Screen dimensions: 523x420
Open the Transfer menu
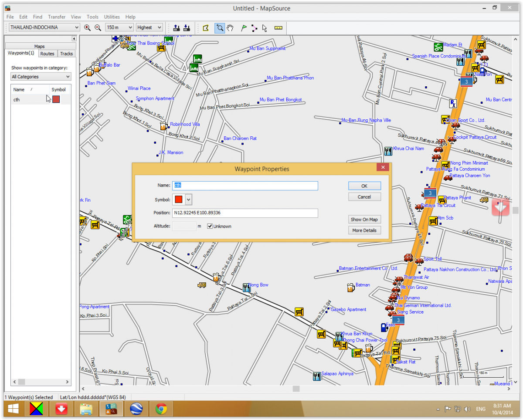click(x=57, y=17)
